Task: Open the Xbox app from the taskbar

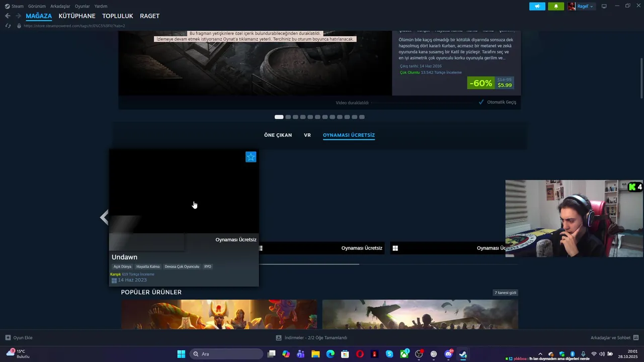Action: 405,354
